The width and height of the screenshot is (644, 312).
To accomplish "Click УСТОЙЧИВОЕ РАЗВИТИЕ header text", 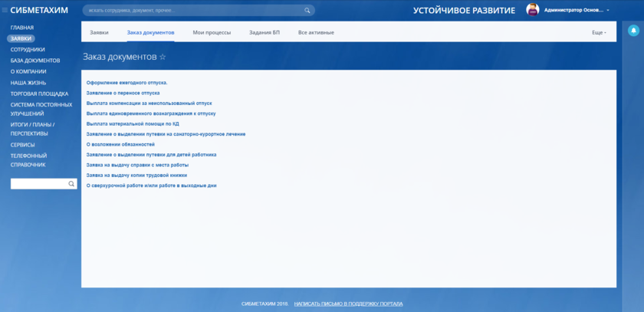I will point(464,11).
